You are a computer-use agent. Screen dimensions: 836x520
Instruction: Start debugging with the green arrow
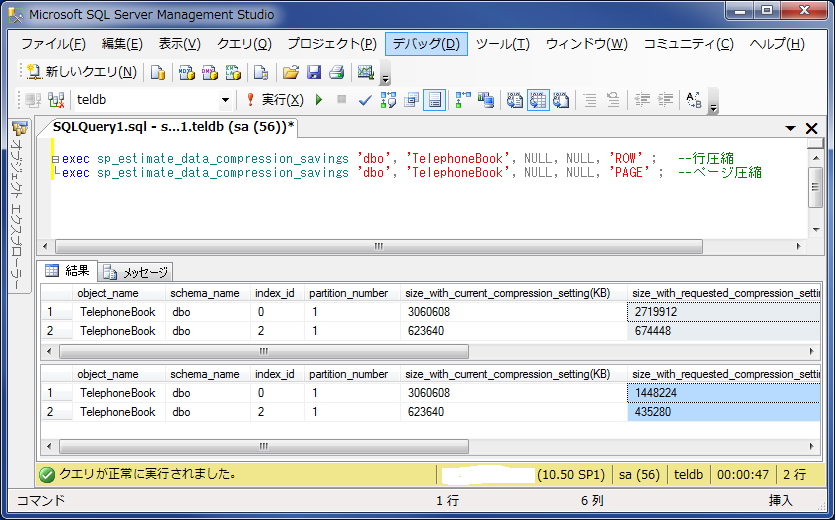pyautogui.click(x=319, y=100)
